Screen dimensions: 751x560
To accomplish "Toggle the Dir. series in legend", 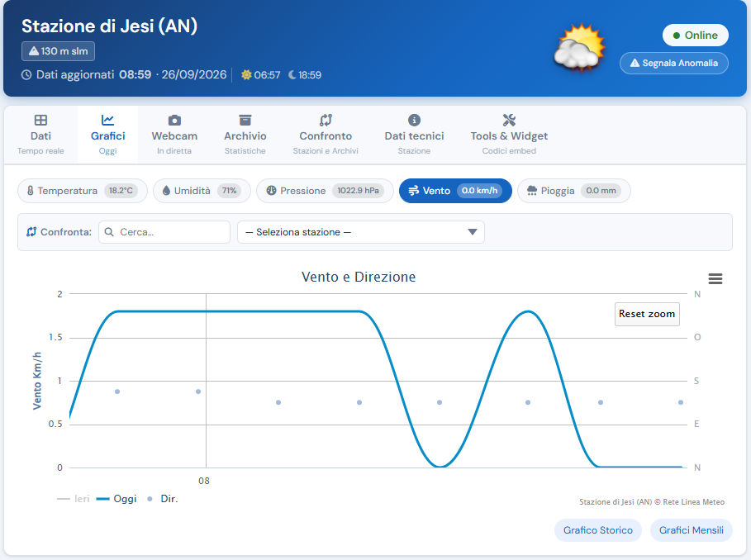I will (163, 499).
